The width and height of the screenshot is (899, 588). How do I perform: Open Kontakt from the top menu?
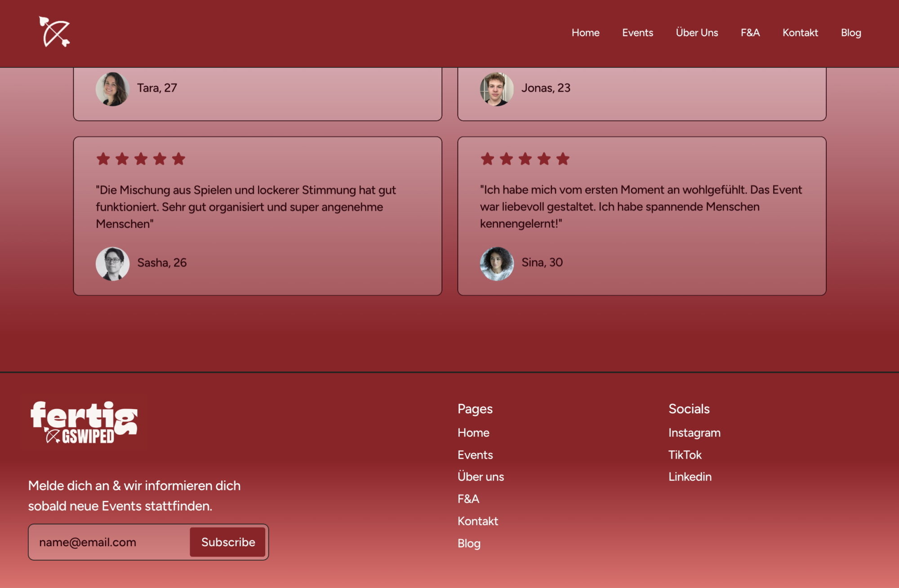800,32
